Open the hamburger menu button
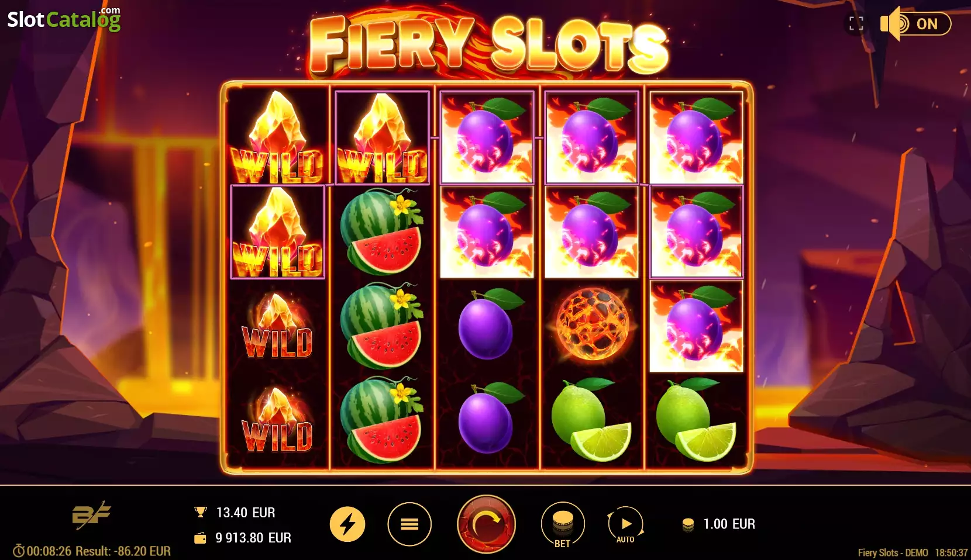Viewport: 971px width, 560px height. point(409,524)
